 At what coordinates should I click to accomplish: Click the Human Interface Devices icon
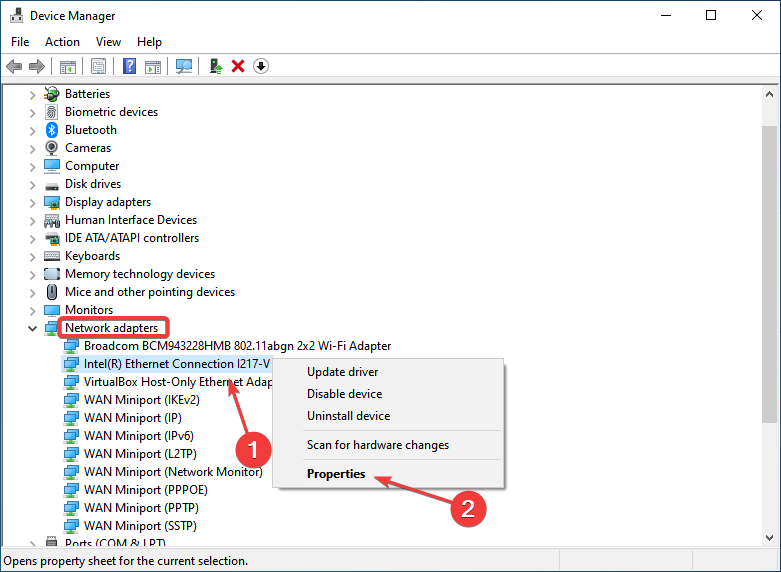(52, 220)
